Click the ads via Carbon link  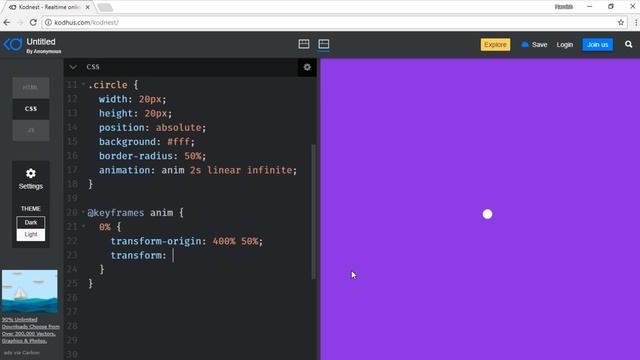(22, 353)
